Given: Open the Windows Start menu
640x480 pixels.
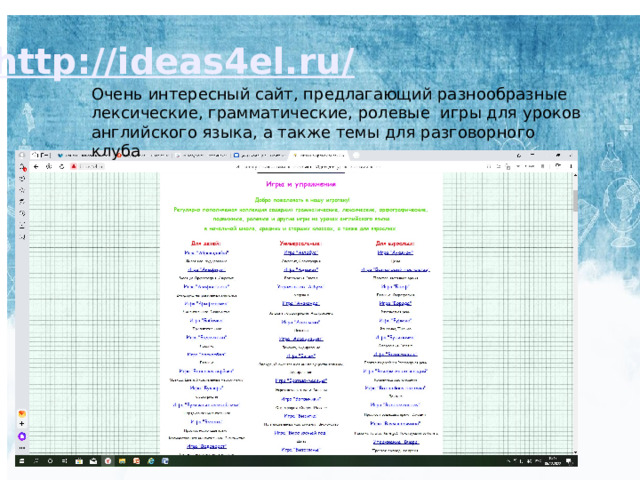Looking at the screenshot, I should [22, 461].
